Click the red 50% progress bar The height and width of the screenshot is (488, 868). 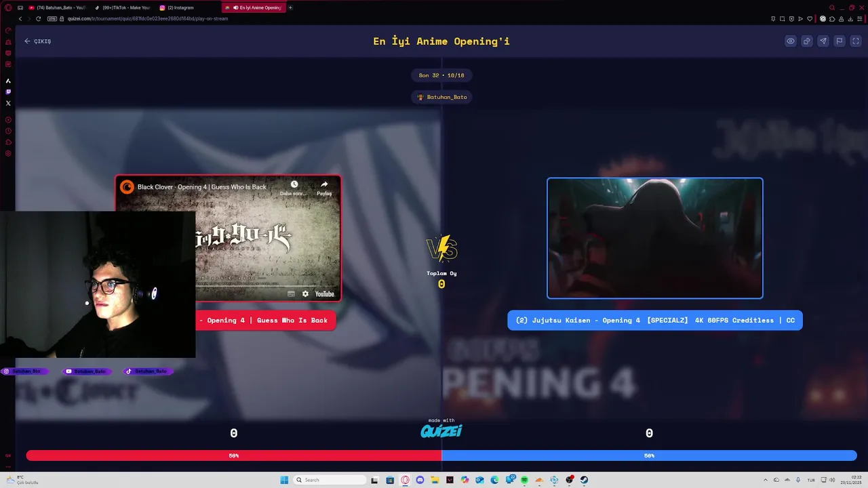pos(234,455)
